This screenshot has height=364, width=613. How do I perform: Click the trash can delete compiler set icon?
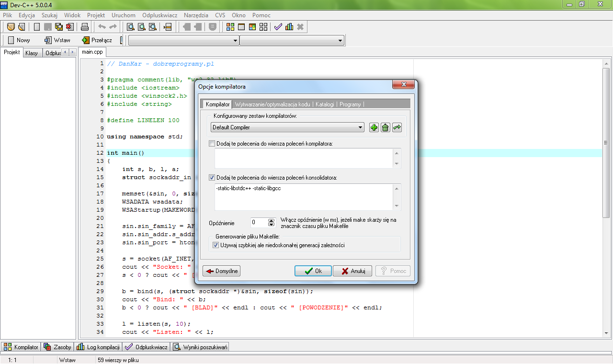click(x=385, y=128)
